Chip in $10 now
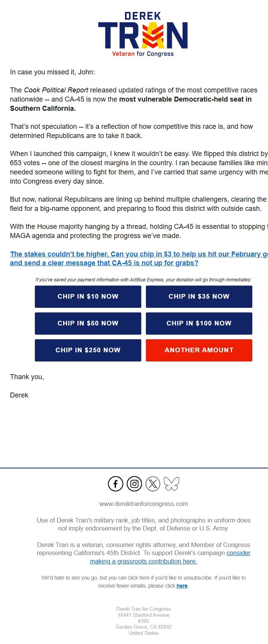 pyautogui.click(x=88, y=296)
